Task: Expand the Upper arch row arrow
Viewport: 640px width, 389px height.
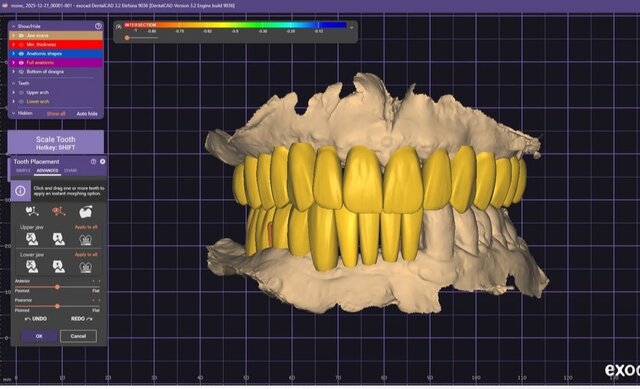Action: [x=13, y=93]
